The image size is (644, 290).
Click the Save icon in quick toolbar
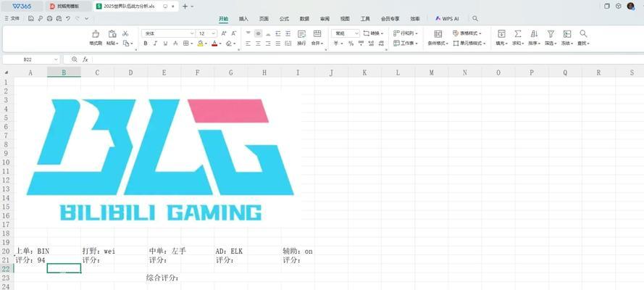(x=31, y=18)
